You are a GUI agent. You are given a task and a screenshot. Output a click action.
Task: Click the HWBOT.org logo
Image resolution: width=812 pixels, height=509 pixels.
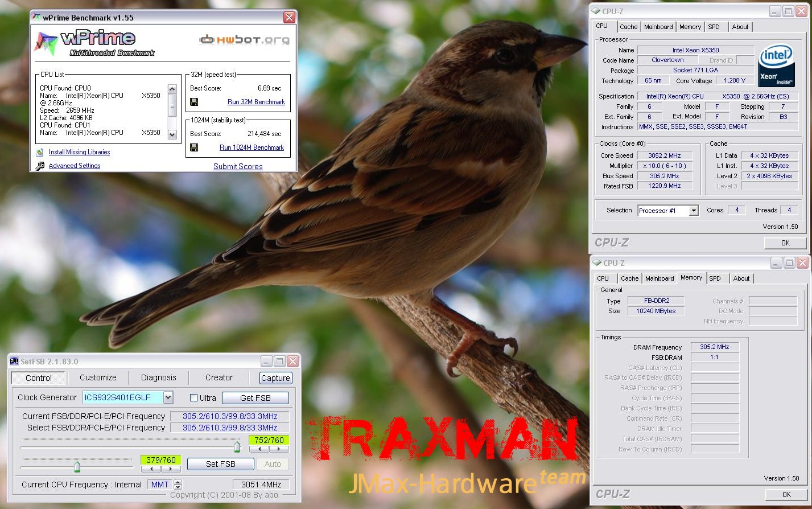pyautogui.click(x=244, y=40)
